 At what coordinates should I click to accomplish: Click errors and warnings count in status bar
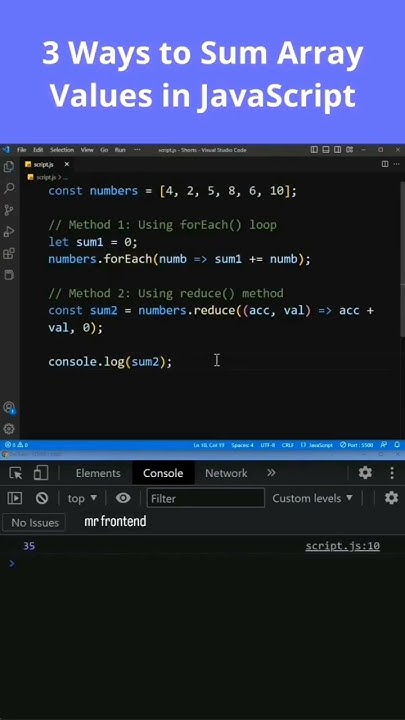click(17, 445)
